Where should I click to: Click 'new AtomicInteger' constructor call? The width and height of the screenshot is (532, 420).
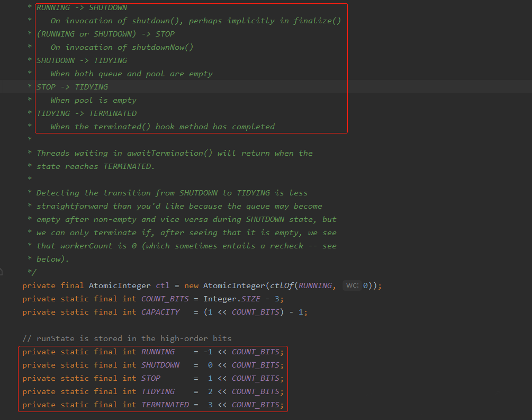pos(224,285)
